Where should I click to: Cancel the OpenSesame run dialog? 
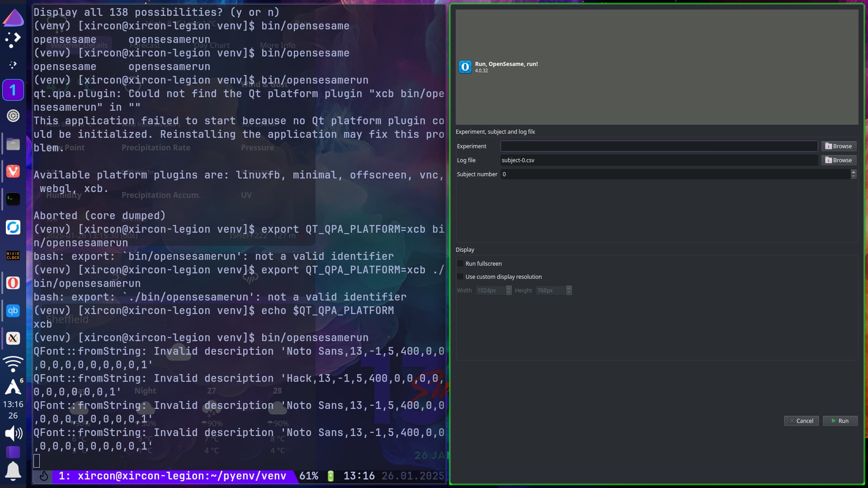point(801,421)
